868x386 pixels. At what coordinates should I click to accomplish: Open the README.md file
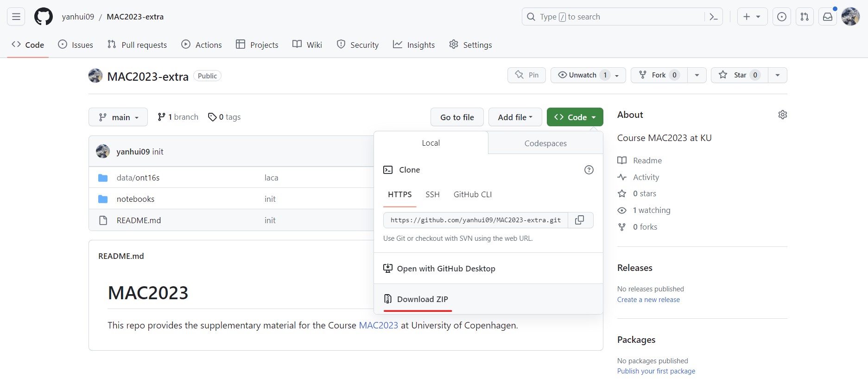139,220
